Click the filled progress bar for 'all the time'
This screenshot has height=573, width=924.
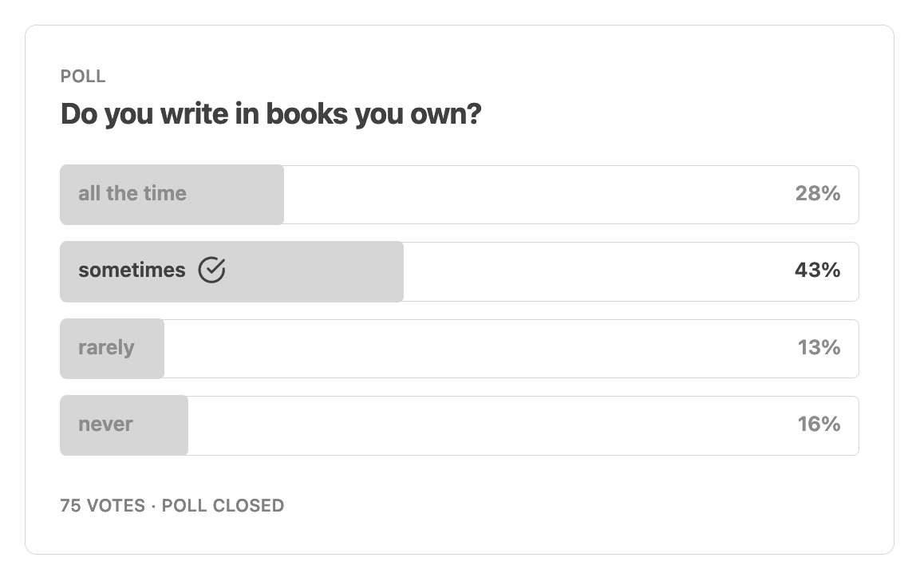click(172, 194)
